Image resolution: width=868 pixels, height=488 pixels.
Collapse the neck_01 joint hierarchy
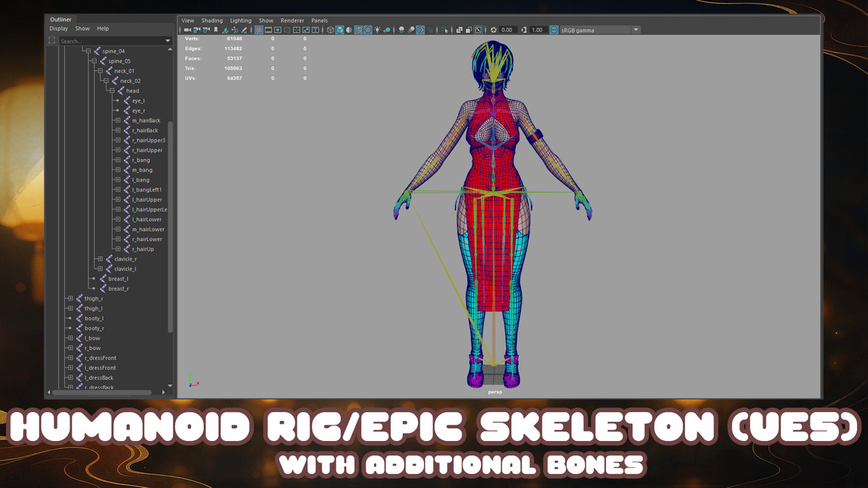point(100,71)
